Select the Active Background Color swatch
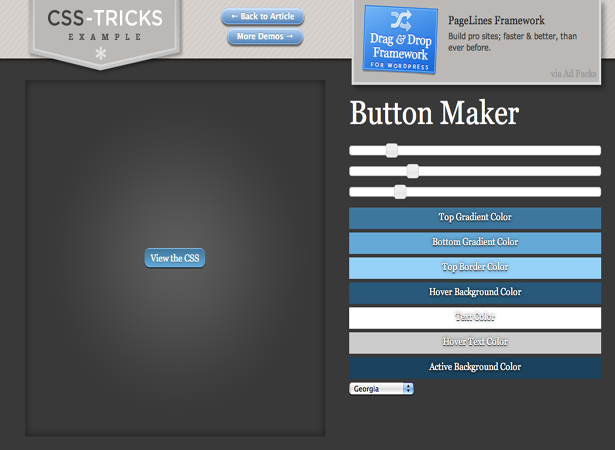Screen dimensions: 615x450 [x=475, y=368]
